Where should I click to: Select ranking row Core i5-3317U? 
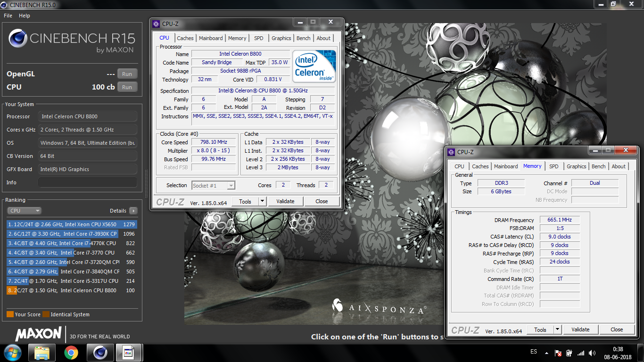coord(72,281)
